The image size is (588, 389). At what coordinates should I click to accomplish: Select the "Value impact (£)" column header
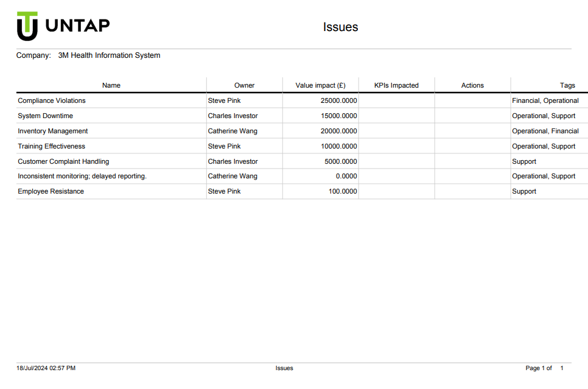click(321, 85)
